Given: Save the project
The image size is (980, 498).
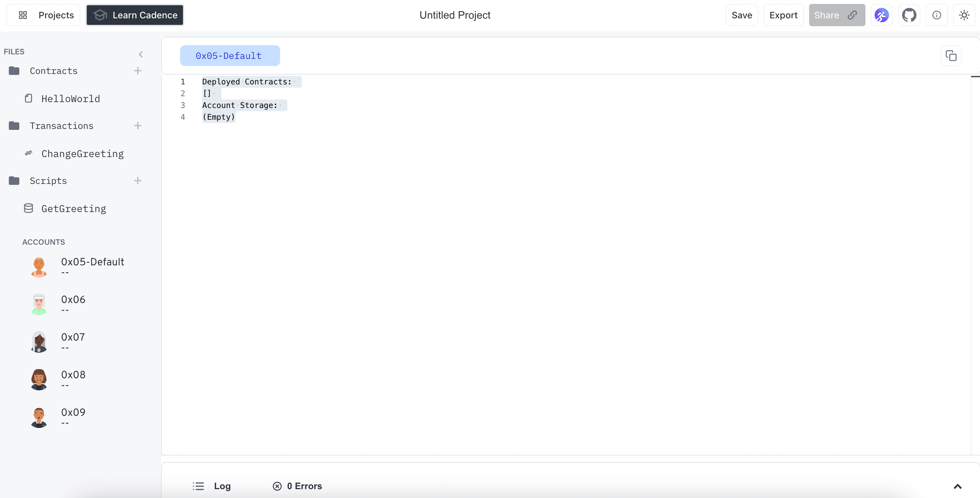Looking at the screenshot, I should [742, 15].
